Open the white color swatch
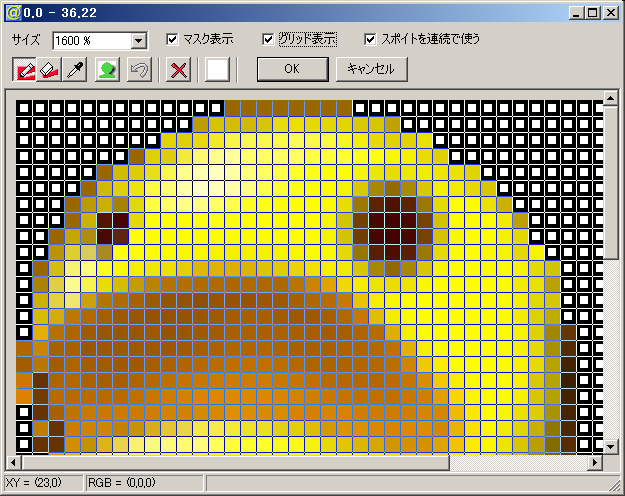 coord(217,70)
